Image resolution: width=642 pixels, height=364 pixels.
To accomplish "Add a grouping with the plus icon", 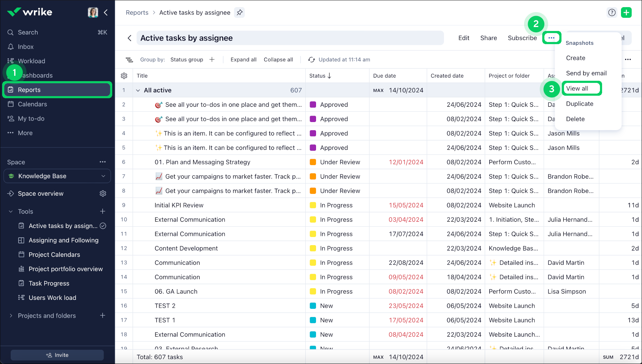I will click(x=212, y=60).
